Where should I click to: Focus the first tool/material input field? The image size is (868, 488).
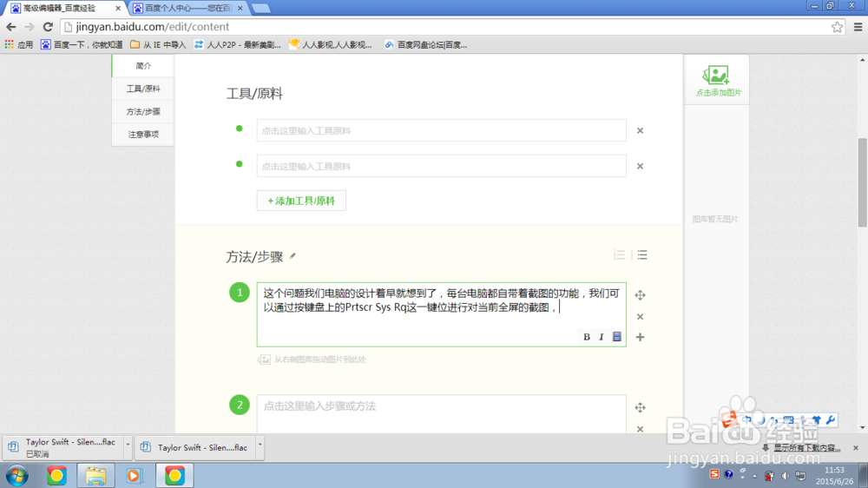[x=441, y=131]
